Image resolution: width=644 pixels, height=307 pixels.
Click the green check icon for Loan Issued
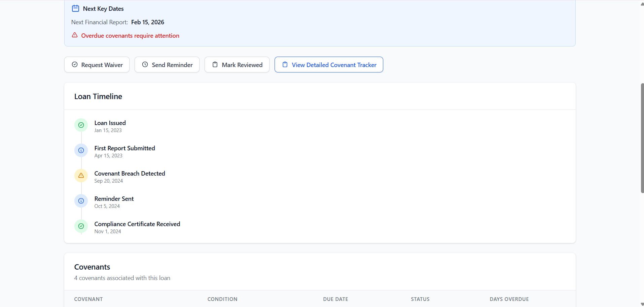(81, 125)
